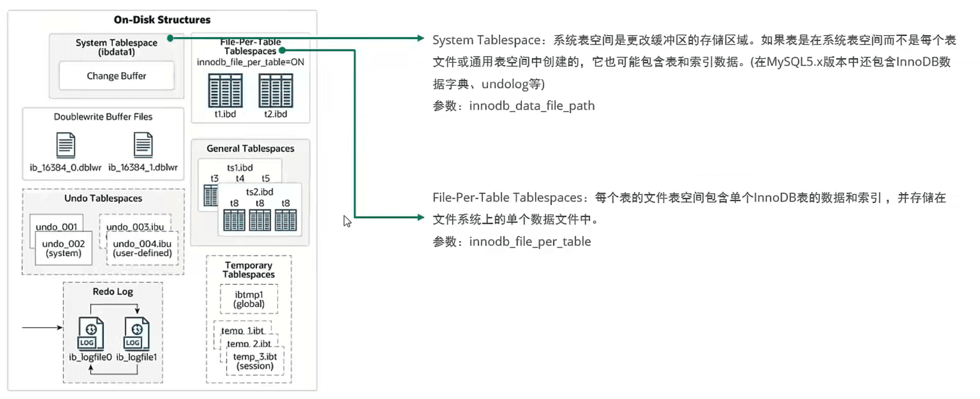Image resolution: width=980 pixels, height=399 pixels.
Task: Click the text '据字典、undolog等)'
Action: 489,84
